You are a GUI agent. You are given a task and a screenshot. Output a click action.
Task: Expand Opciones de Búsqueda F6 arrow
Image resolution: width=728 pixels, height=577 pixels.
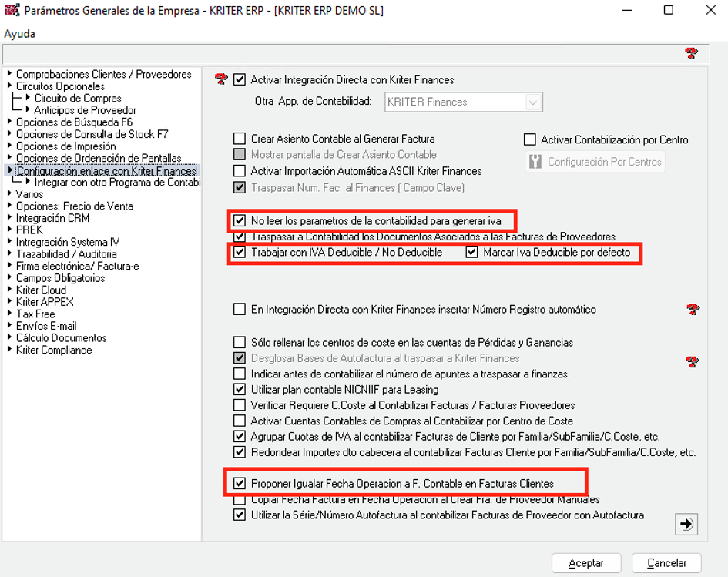point(9,122)
